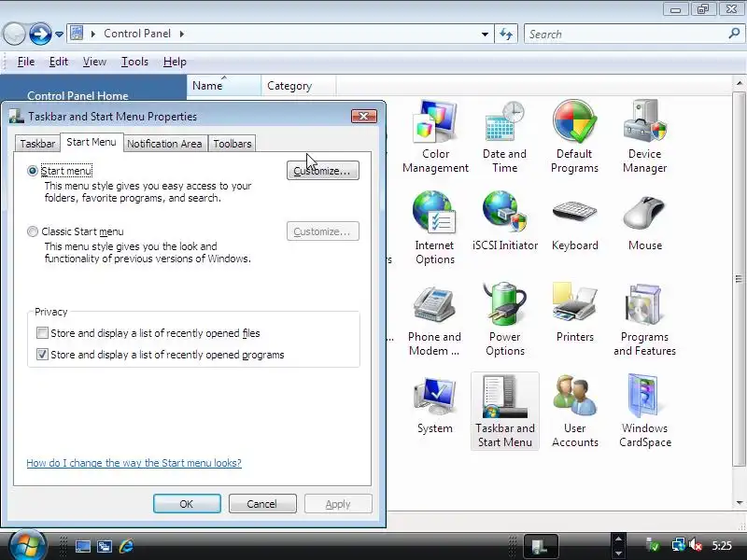747x560 pixels.
Task: Click the Forward navigation arrow
Action: click(40, 34)
